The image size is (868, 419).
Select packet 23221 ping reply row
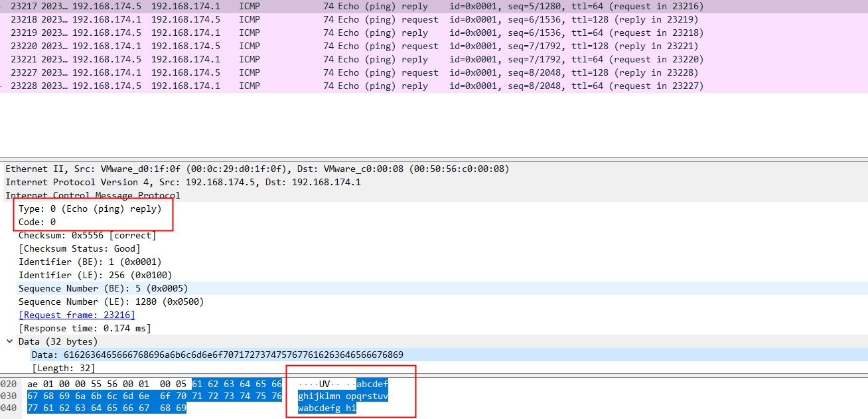tap(434, 59)
